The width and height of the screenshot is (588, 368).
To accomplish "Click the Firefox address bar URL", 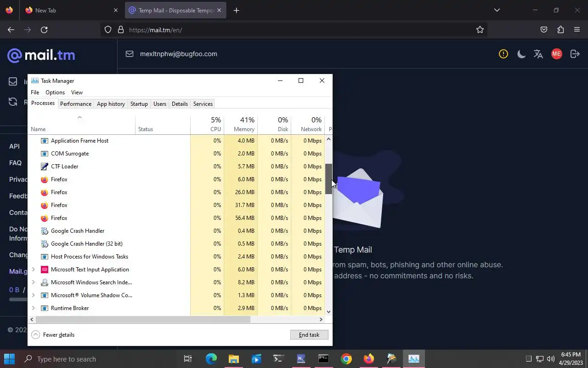I will [x=156, y=30].
